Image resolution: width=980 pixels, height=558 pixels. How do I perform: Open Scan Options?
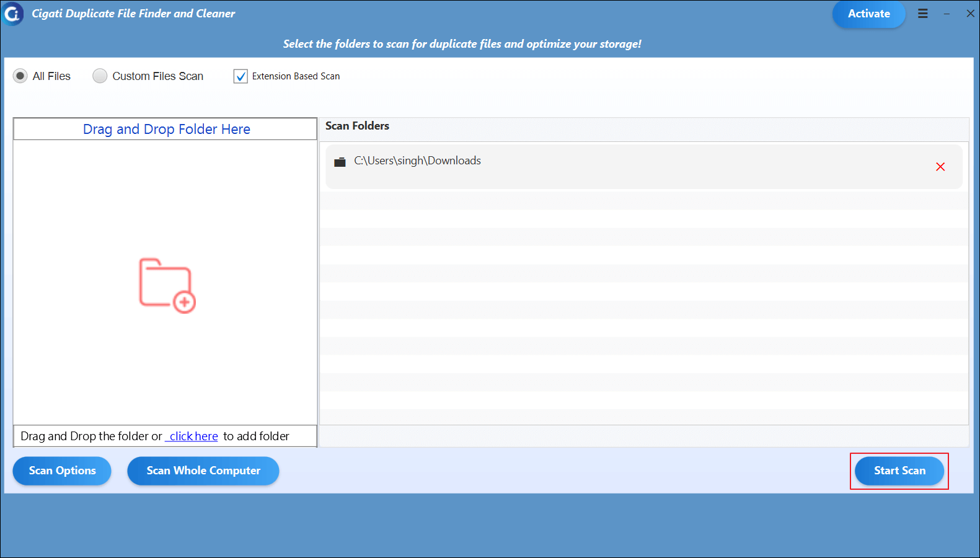(62, 471)
